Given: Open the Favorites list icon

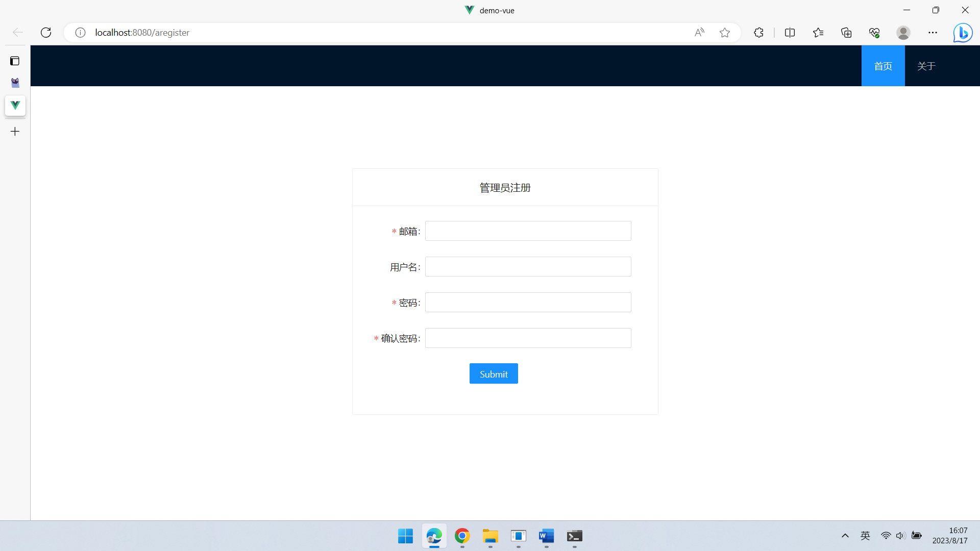Looking at the screenshot, I should [x=818, y=33].
